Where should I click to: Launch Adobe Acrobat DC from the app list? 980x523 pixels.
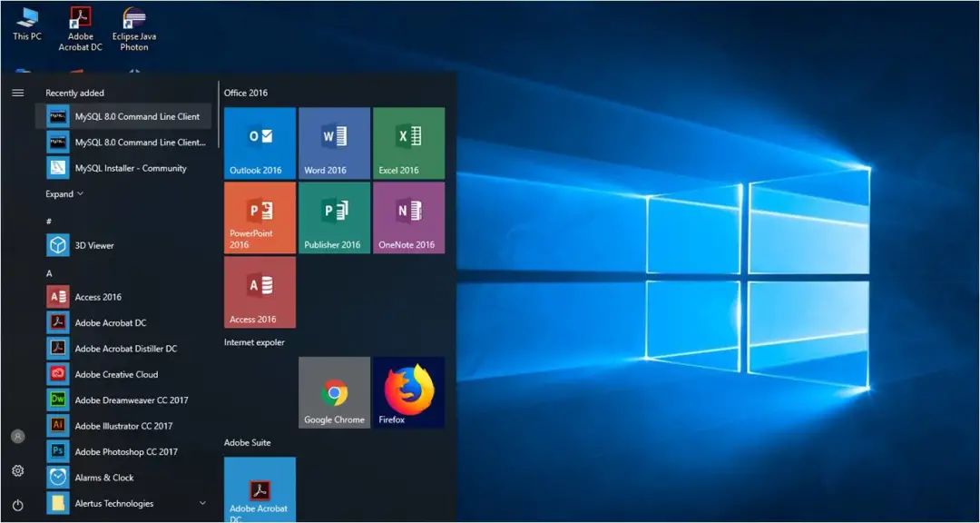(123, 323)
